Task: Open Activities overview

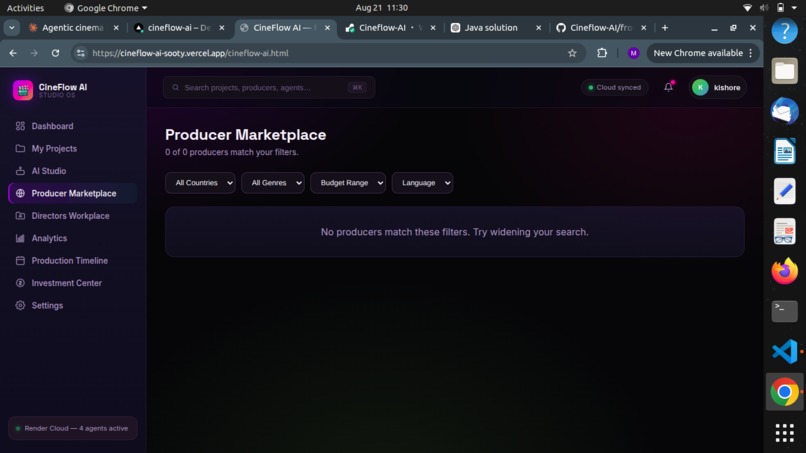Action: (x=25, y=8)
